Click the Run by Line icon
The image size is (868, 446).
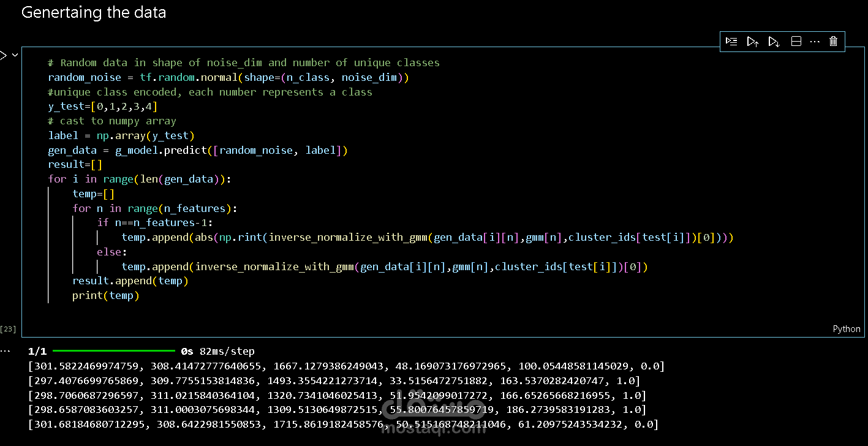731,41
